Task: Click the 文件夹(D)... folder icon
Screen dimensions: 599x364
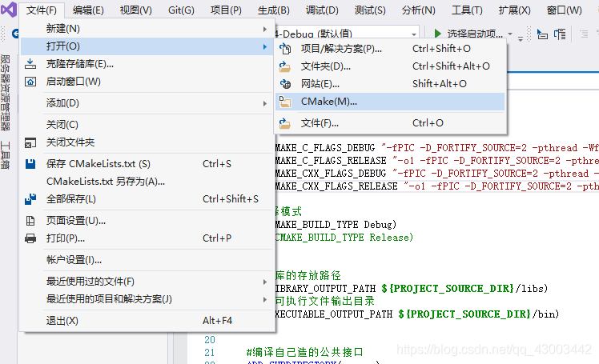Action: (285, 66)
